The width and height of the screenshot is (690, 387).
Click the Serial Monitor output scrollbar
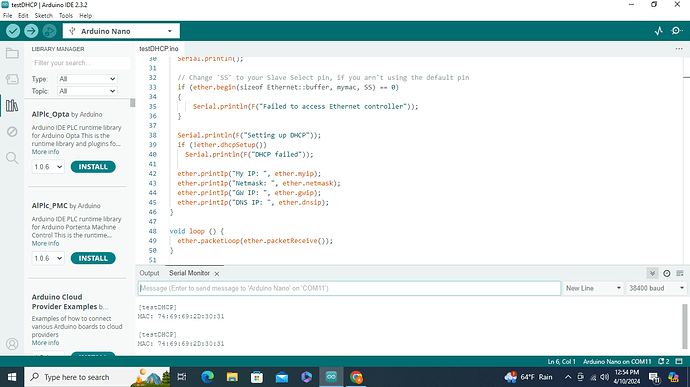coord(684,326)
